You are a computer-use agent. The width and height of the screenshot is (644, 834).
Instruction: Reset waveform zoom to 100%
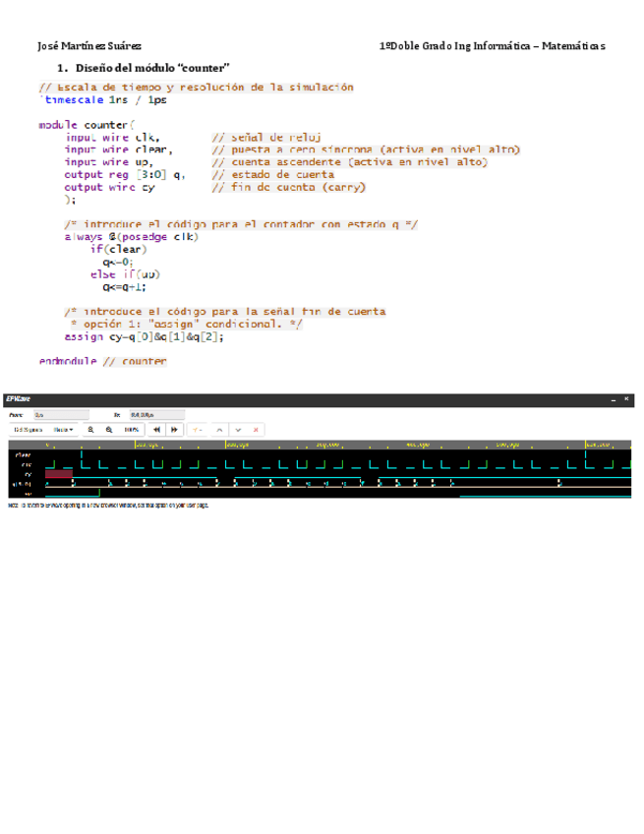tap(131, 430)
